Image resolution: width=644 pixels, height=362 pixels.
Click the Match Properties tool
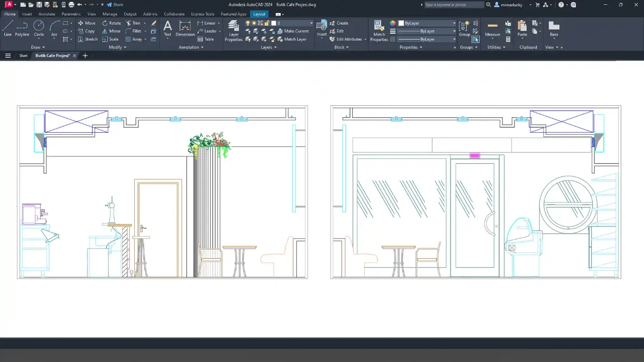point(379,31)
